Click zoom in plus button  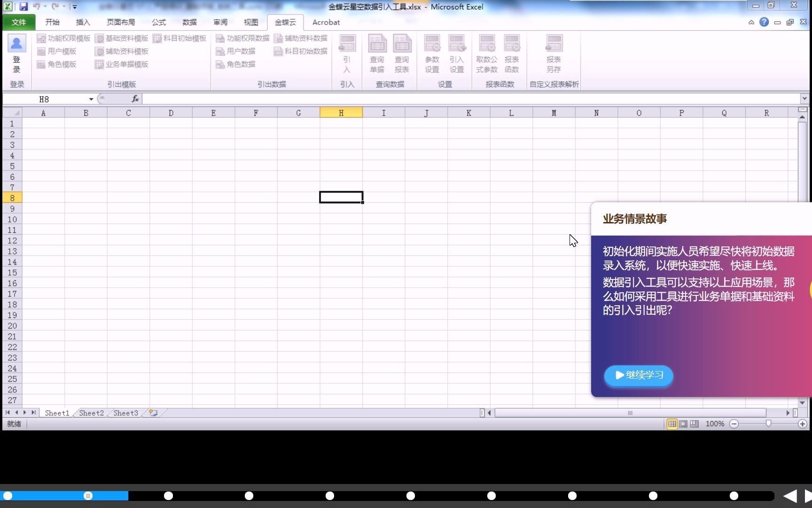pyautogui.click(x=803, y=424)
